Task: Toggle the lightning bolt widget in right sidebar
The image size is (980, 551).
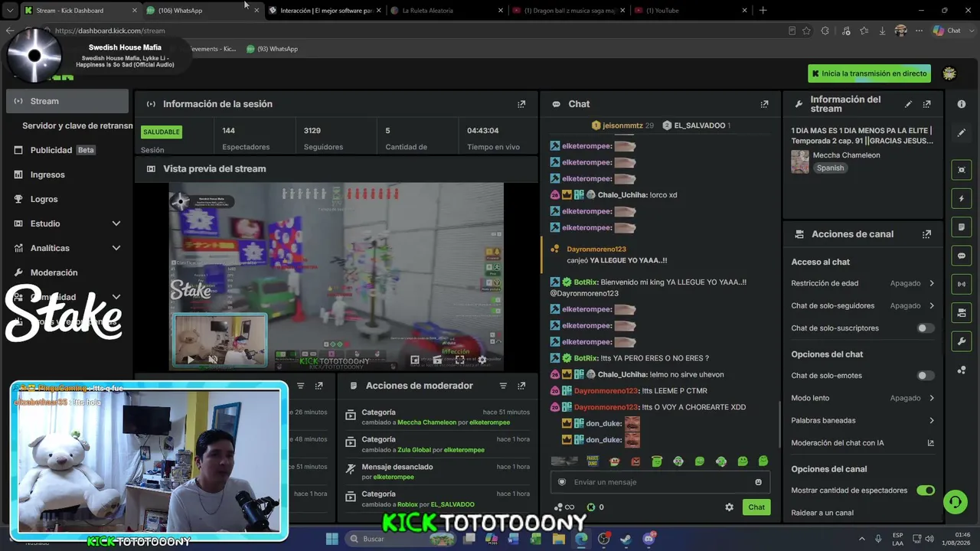Action: 962,199
